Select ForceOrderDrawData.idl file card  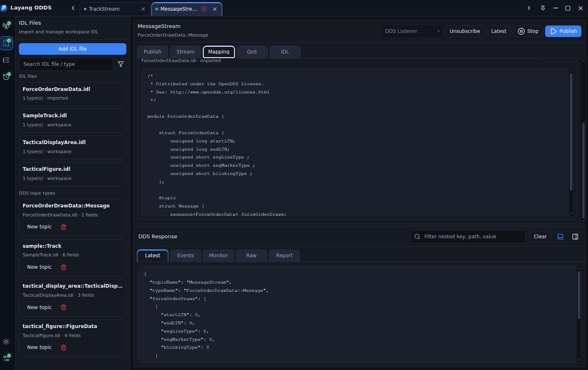pos(72,94)
